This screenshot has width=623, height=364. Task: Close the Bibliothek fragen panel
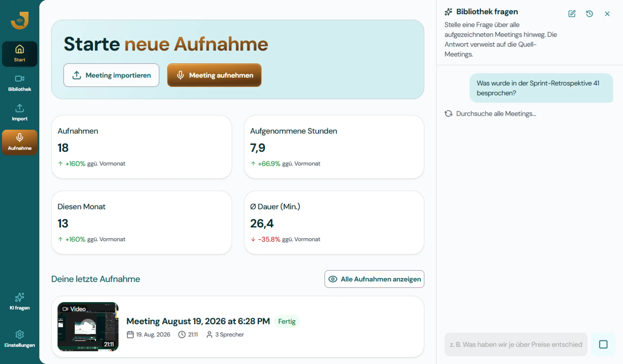[607, 14]
